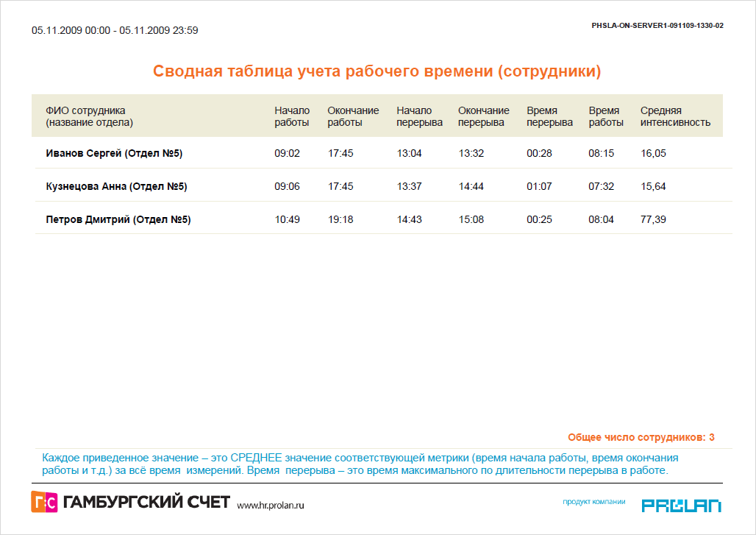756x535 pixels.
Task: Click the ФИО сотрудника column header
Action: point(89,116)
